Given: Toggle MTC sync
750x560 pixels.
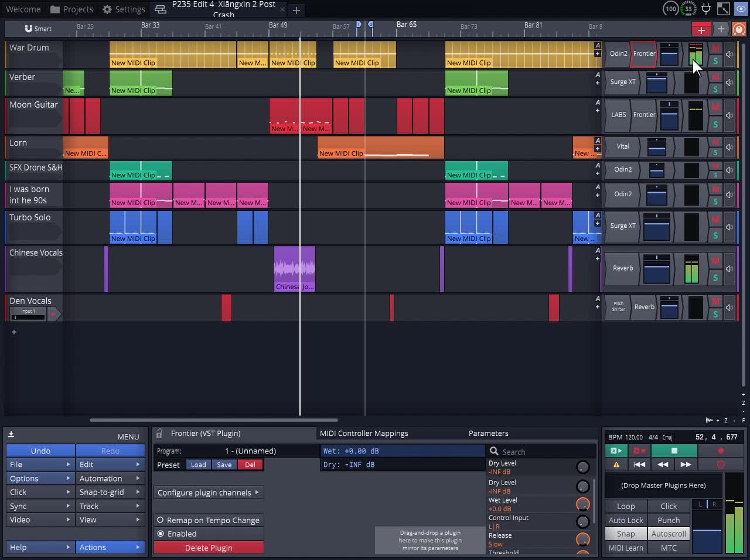Looking at the screenshot, I should [669, 548].
